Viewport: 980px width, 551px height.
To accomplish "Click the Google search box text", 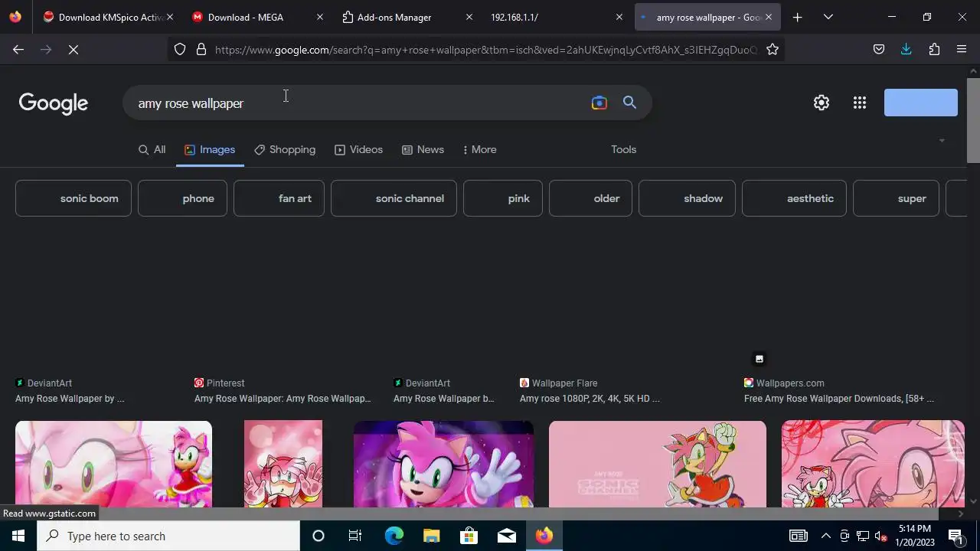I will (191, 103).
